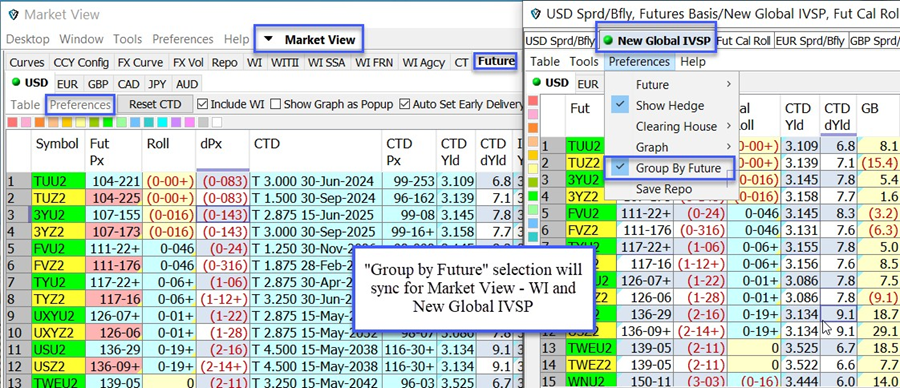Open Help menu in Market View window
Screen dimensions: 900x388
[x=236, y=39]
